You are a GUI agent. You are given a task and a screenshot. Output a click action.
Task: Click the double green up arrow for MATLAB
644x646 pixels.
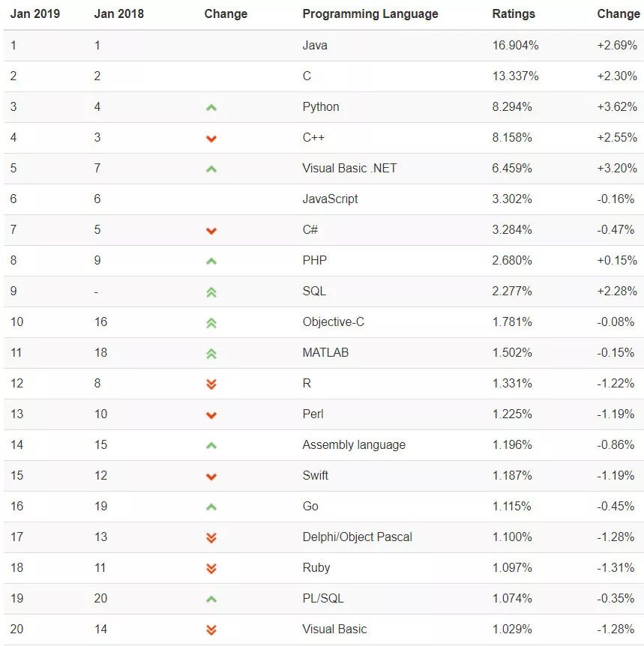[x=211, y=353]
